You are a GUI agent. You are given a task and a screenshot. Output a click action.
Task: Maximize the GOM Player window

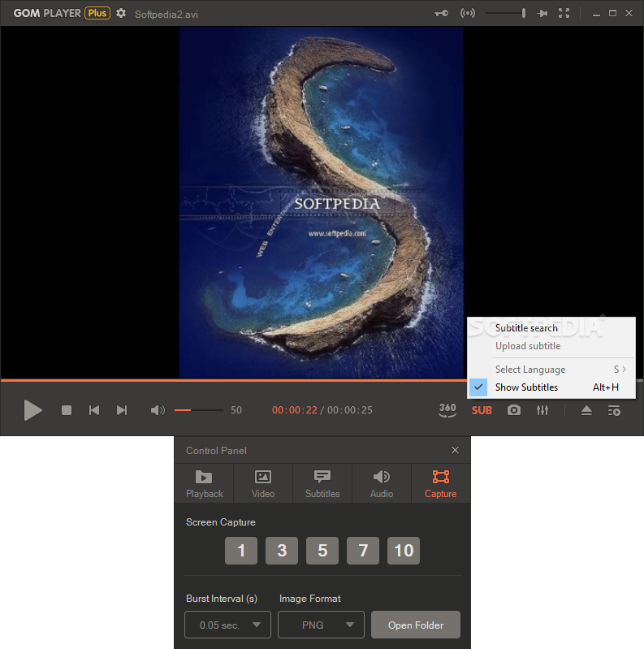(x=612, y=13)
